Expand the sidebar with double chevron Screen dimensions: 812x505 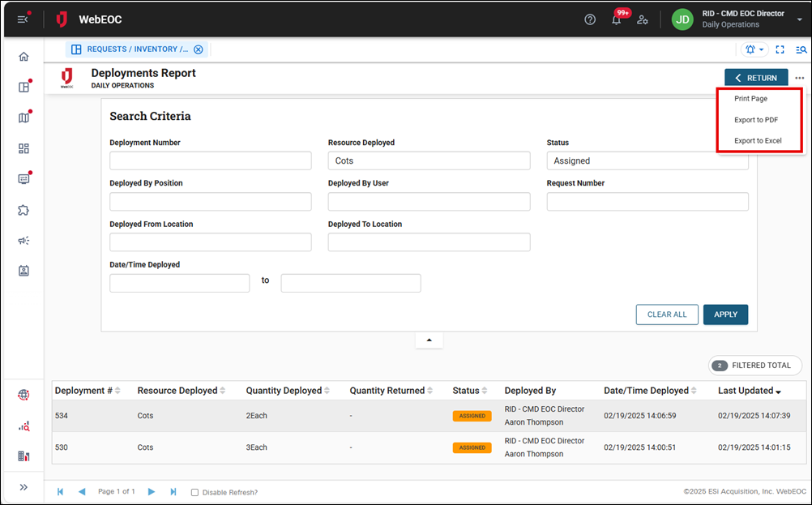[x=24, y=487]
